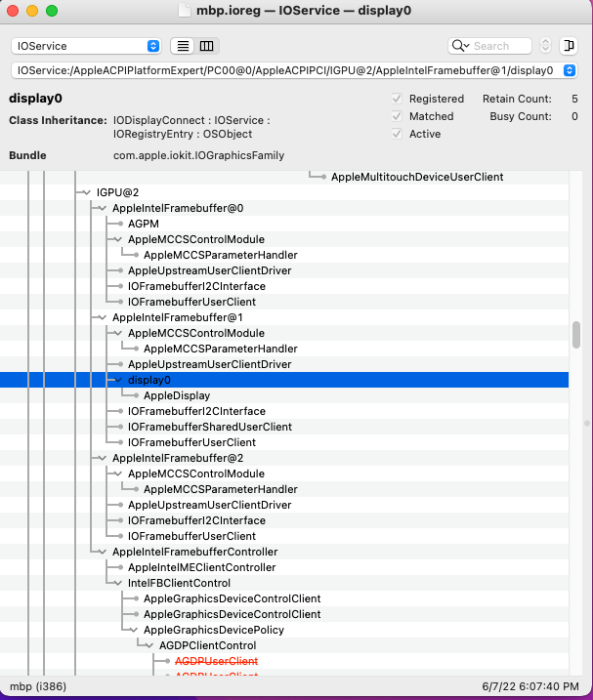Click the 6/7/22 6:07:40 PM timestamp
Image resolution: width=593 pixels, height=700 pixels.
click(x=530, y=686)
